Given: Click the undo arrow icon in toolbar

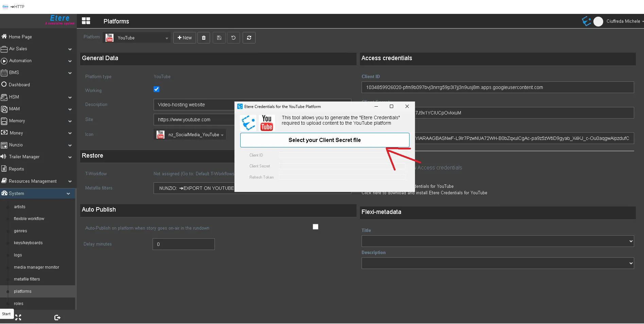Looking at the screenshot, I should pyautogui.click(x=233, y=38).
